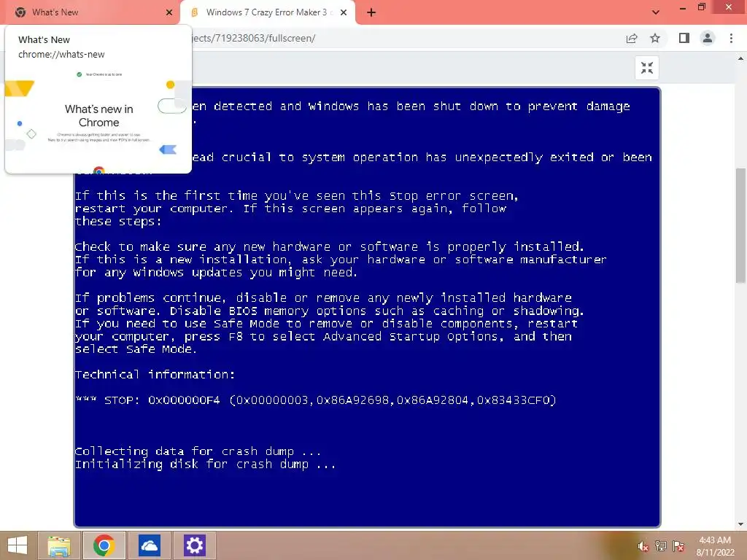Screen dimensions: 747x560
Task: Click "Initializing disk for crash dump" line
Action: (x=205, y=464)
